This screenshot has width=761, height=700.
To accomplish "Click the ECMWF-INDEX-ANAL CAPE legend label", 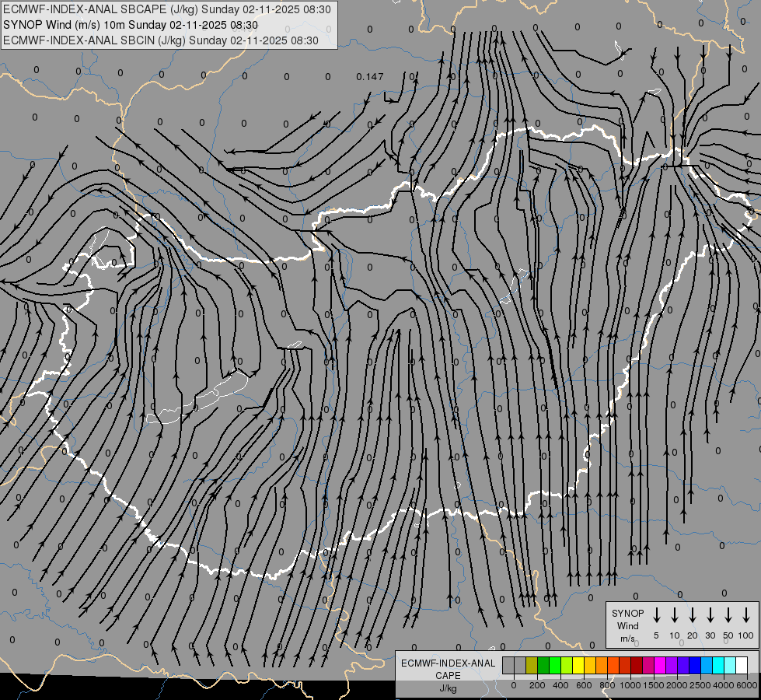I will click(448, 669).
